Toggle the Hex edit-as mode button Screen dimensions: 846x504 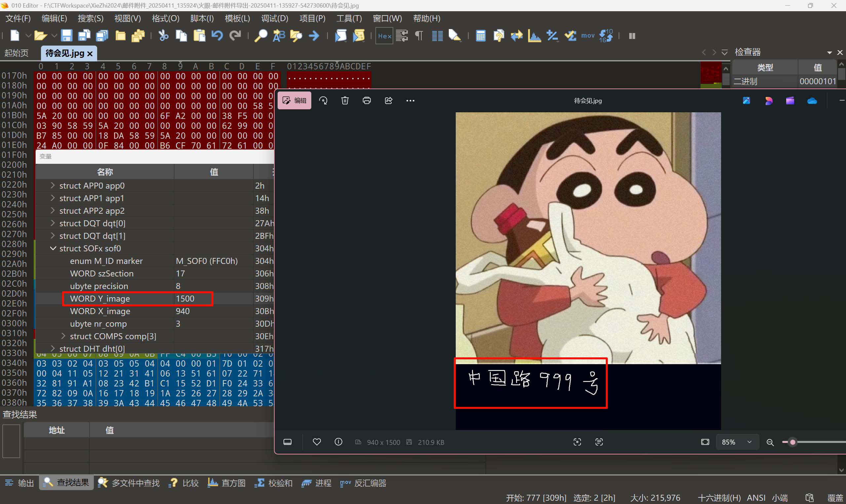pos(384,36)
